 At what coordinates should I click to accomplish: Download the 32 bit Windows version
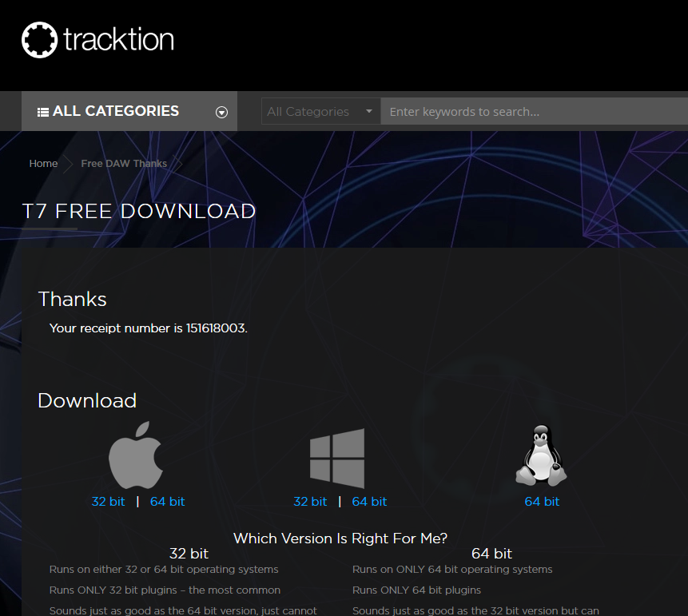310,502
